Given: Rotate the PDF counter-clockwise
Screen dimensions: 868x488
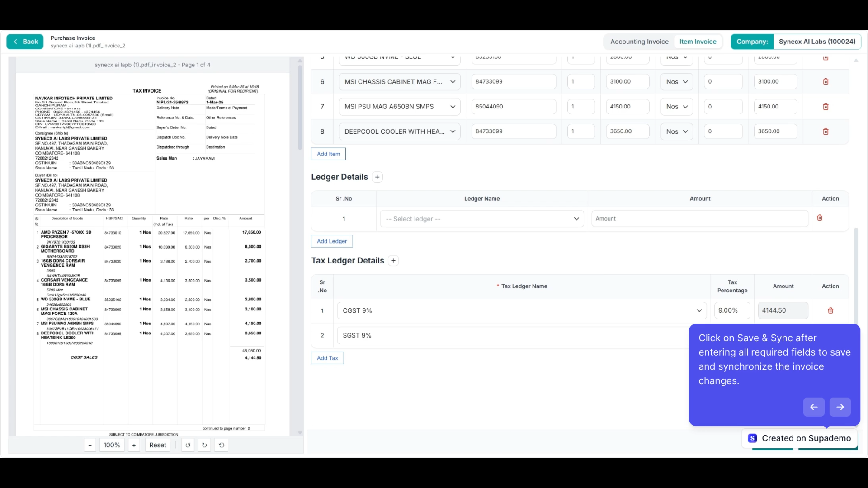Looking at the screenshot, I should tap(188, 445).
